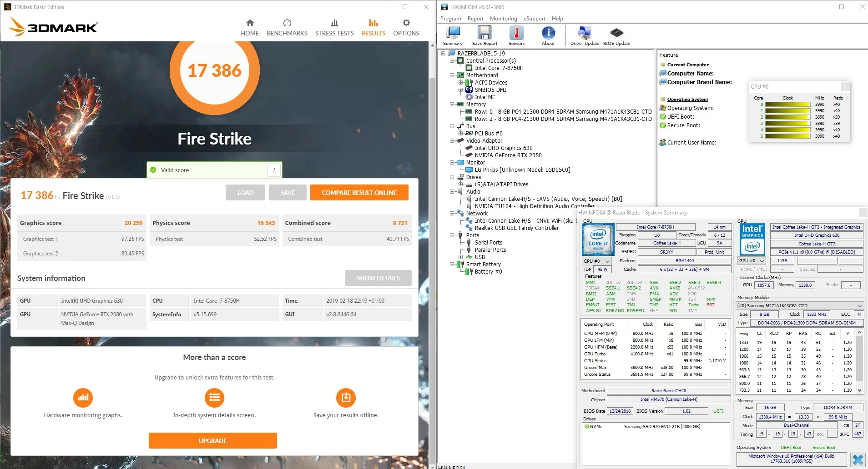Click the Driver Update toolbar icon

click(585, 36)
